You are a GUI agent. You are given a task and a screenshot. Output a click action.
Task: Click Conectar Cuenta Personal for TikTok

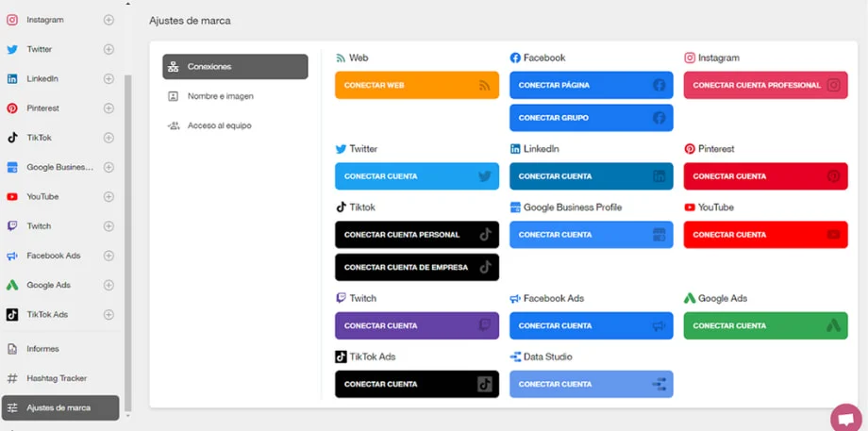[417, 235]
